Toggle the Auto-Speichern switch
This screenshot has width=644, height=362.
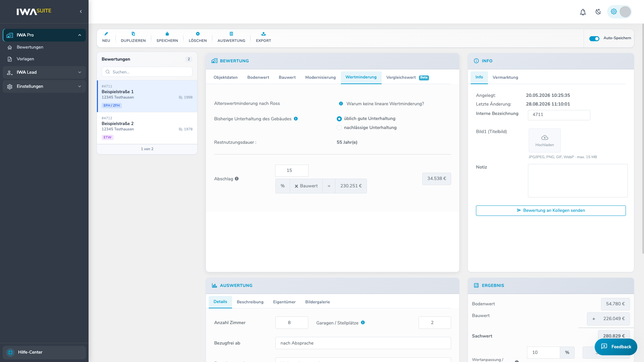(x=594, y=39)
